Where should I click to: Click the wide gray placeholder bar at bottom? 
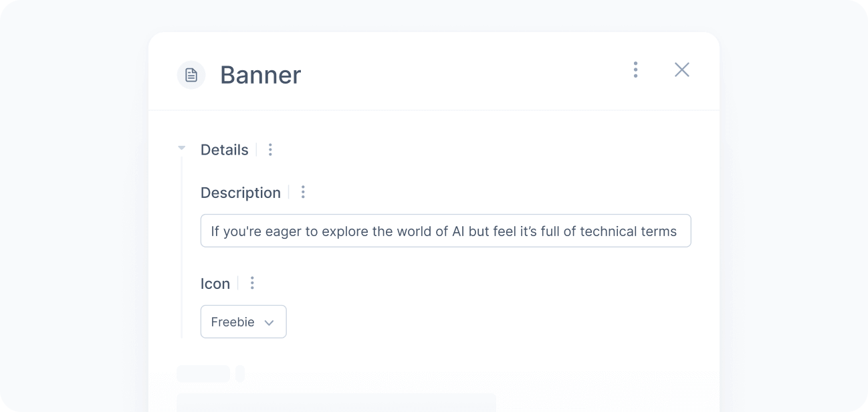click(x=336, y=402)
